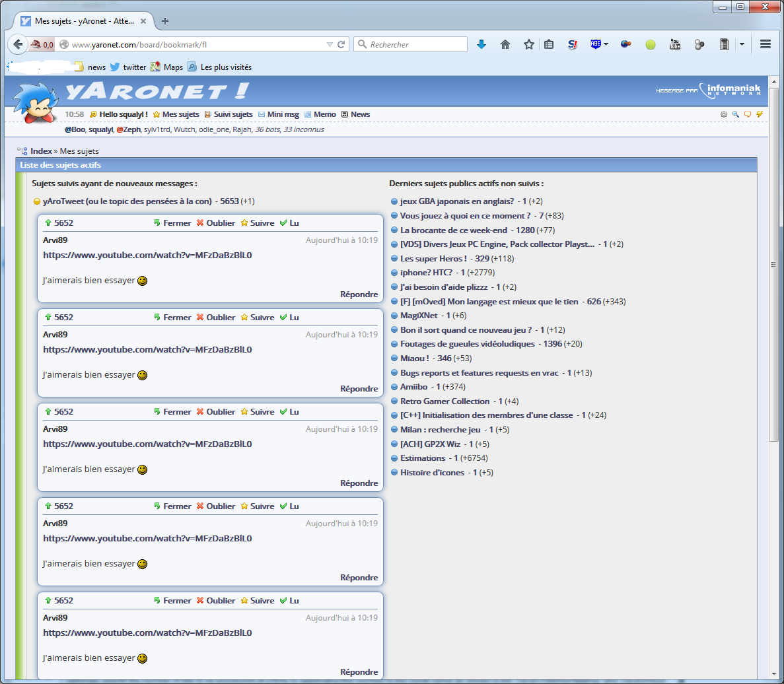Expand the Amiibo topic using its blue bullet

[394, 387]
